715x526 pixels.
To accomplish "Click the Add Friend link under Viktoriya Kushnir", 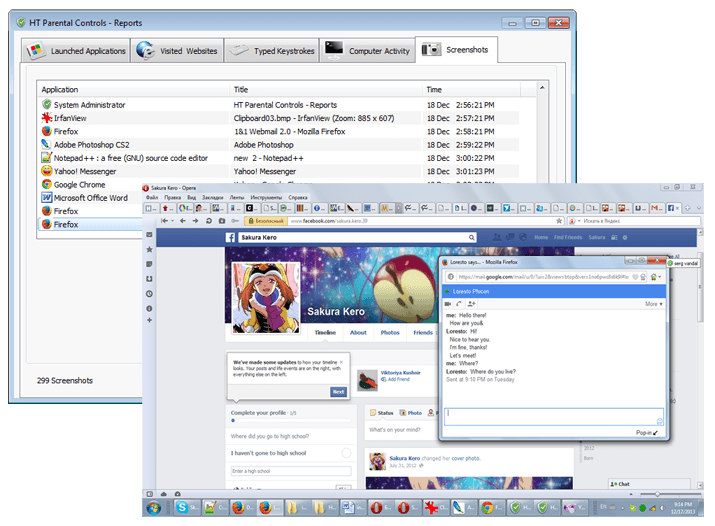I will (396, 379).
